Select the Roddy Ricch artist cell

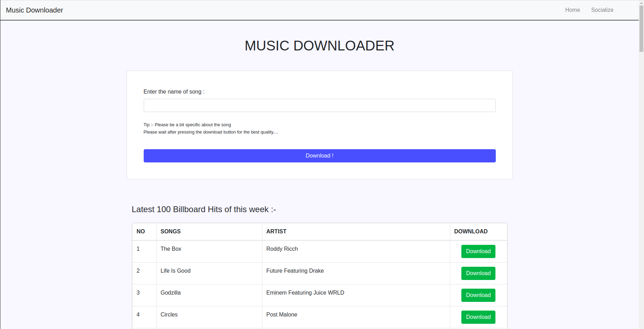pyautogui.click(x=282, y=249)
